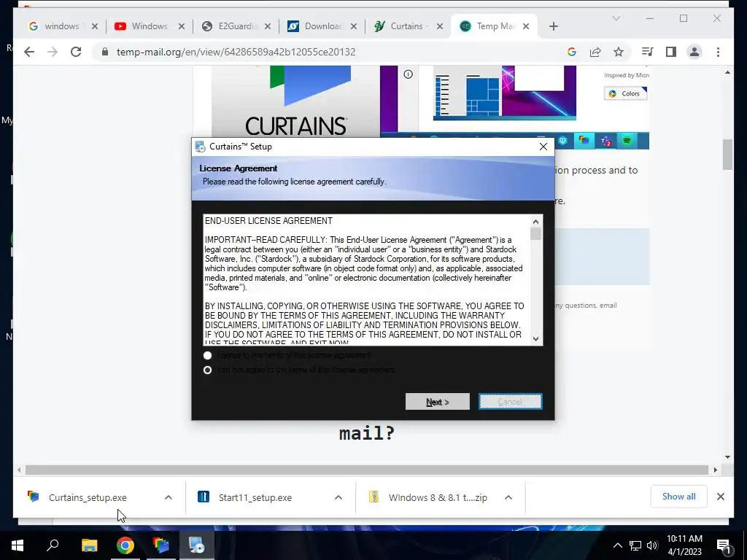The width and height of the screenshot is (747, 560).
Task: Close the Curtains Setup dialog
Action: coord(543,147)
